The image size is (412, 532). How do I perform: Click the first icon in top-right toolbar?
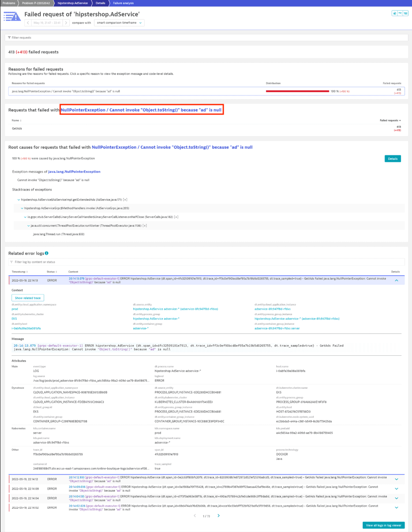[x=394, y=13]
